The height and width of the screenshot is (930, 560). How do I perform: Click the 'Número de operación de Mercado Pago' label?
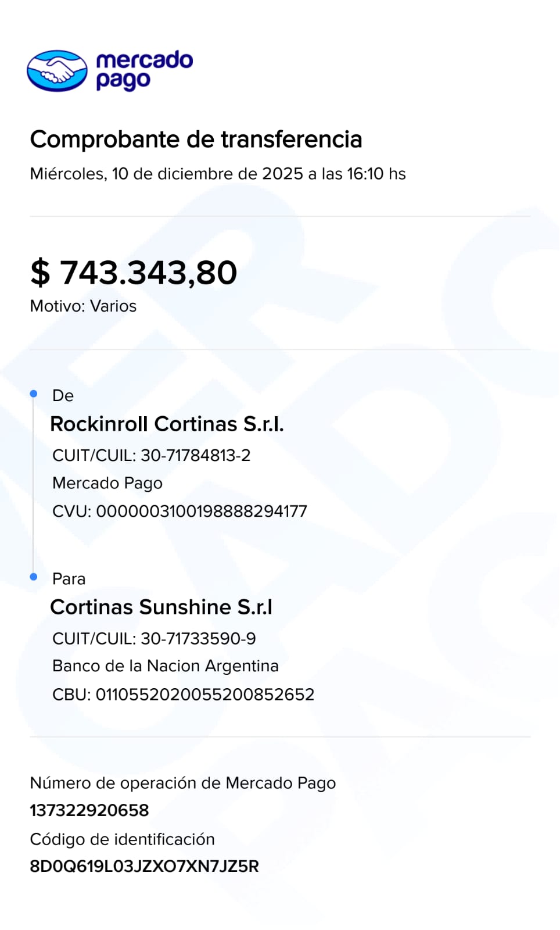coord(182,783)
